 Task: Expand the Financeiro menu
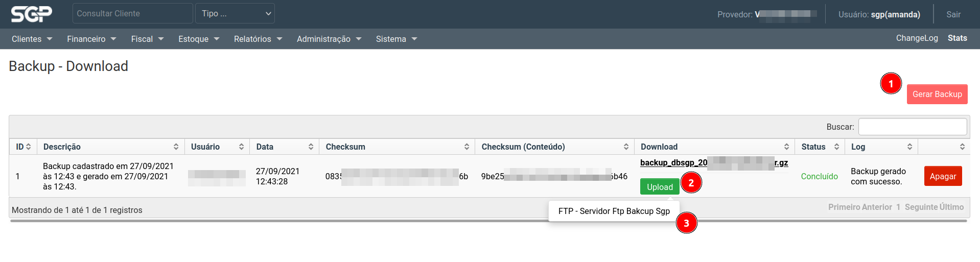[x=91, y=39]
